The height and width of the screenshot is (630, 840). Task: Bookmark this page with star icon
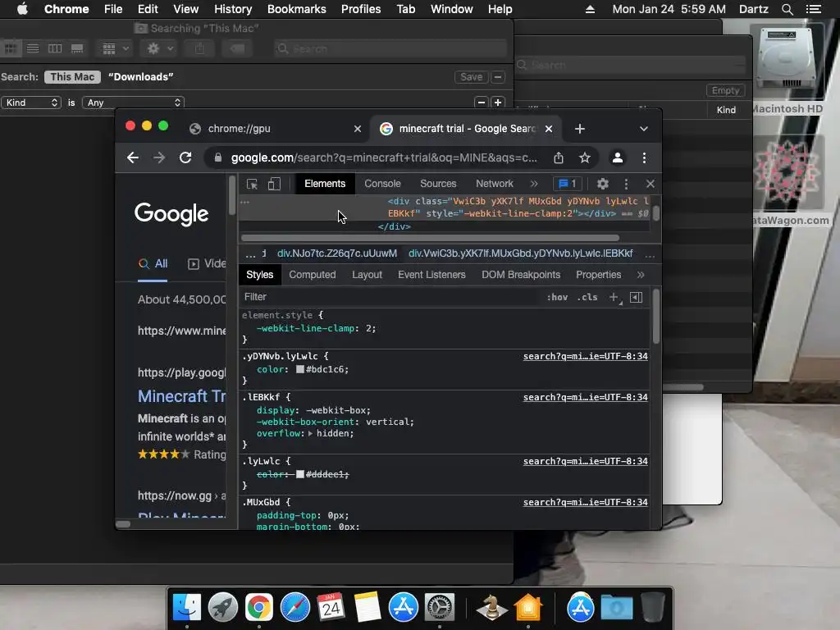click(x=584, y=158)
